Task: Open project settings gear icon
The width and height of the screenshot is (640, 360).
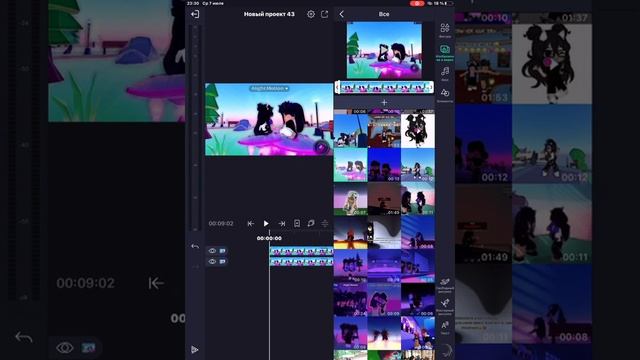Action: [311, 14]
